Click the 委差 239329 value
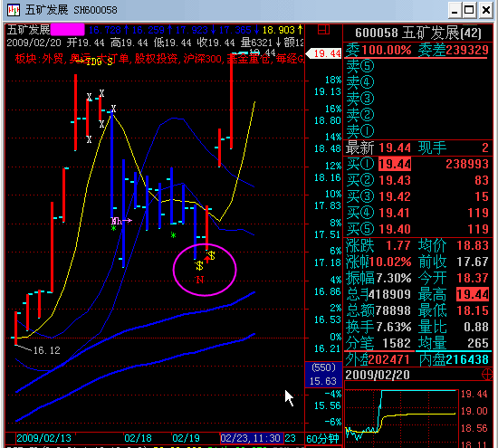498x448 pixels. point(467,50)
